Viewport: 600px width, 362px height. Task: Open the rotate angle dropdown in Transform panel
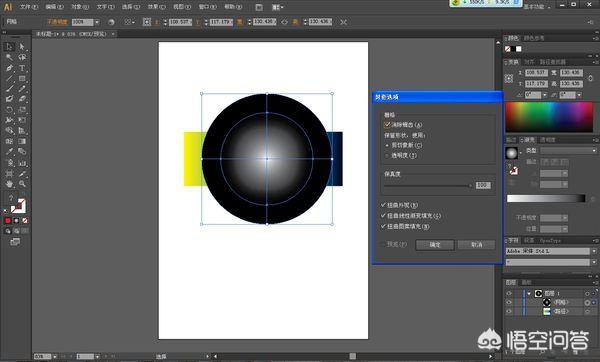545,95
